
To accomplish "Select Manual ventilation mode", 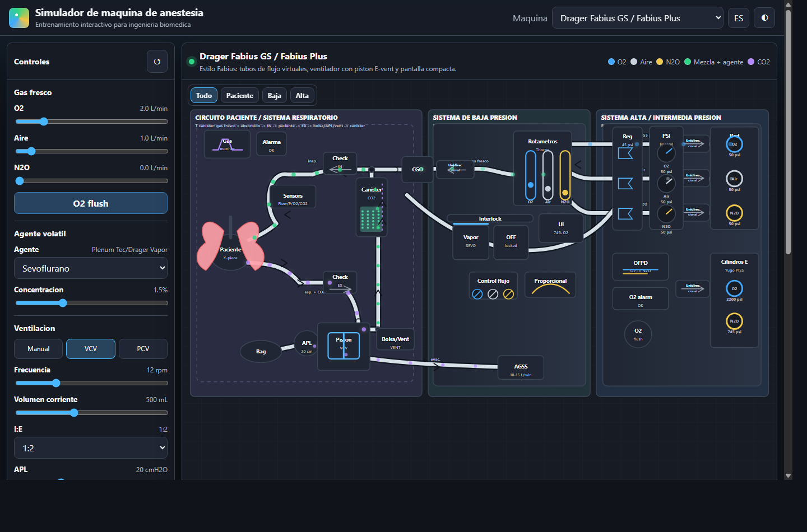I will click(x=39, y=349).
